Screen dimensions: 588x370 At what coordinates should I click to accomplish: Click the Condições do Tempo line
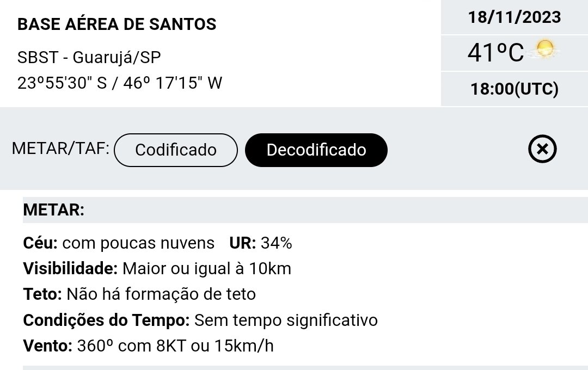pyautogui.click(x=200, y=320)
